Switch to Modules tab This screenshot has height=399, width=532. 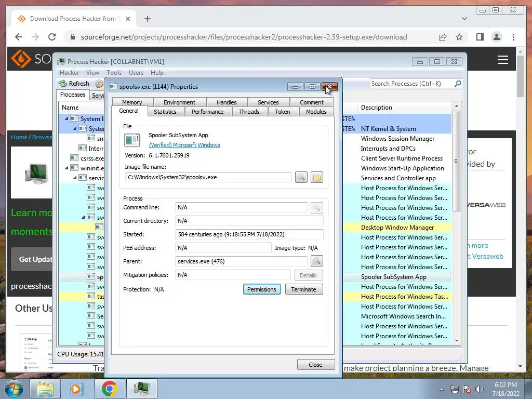click(316, 112)
